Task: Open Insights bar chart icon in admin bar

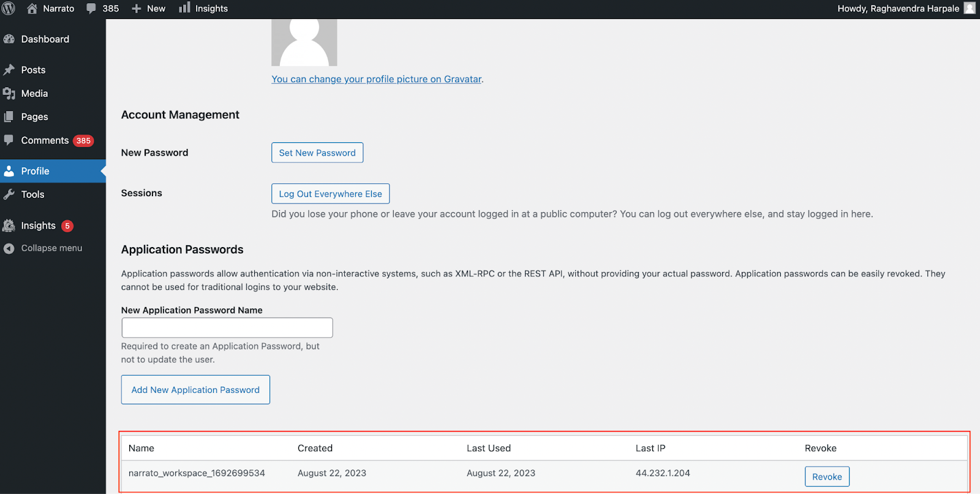Action: [184, 8]
